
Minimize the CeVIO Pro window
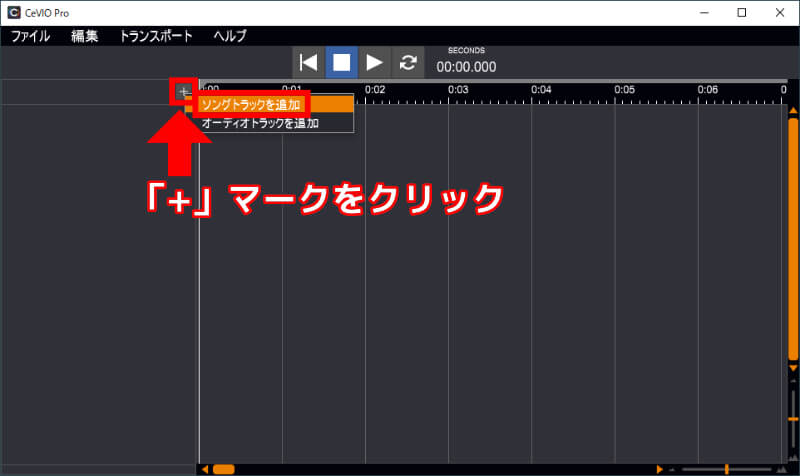point(705,13)
